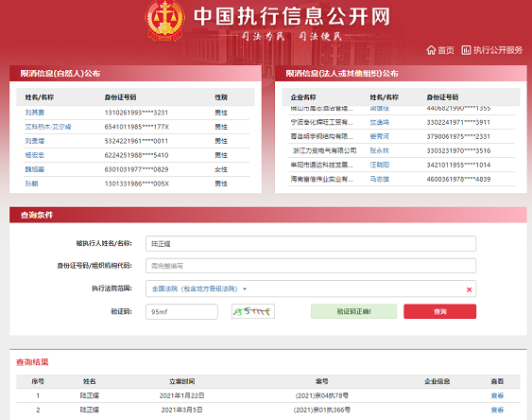
Task: Open name link with ID 6301031977****0829
Action: (35, 169)
